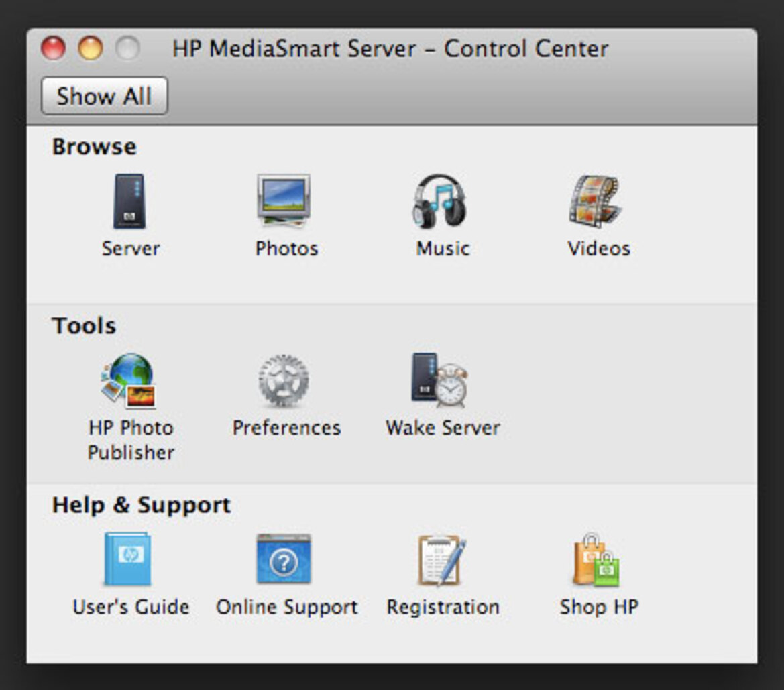Click the "Registration" label text
784x690 pixels.
tap(443, 607)
